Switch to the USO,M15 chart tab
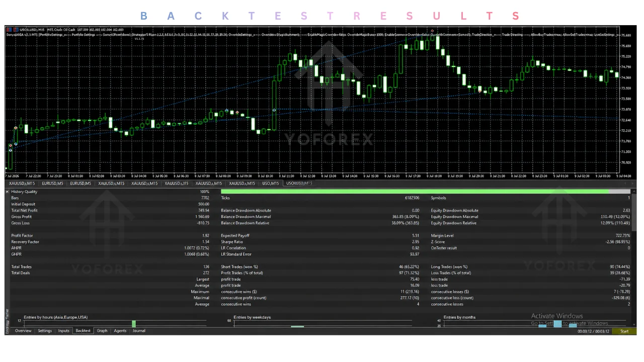The width and height of the screenshot is (644, 362). (x=270, y=184)
